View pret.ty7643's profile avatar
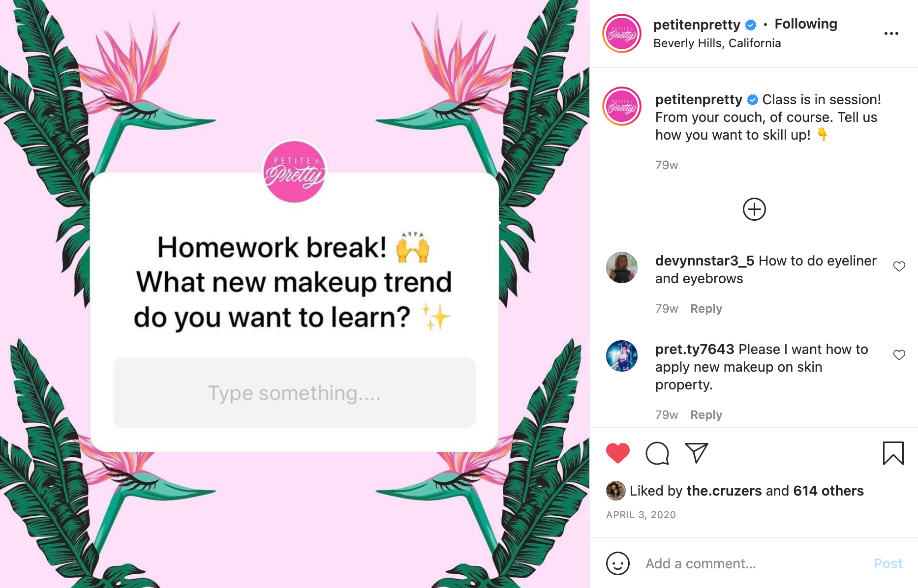This screenshot has height=588, width=918. [x=622, y=356]
